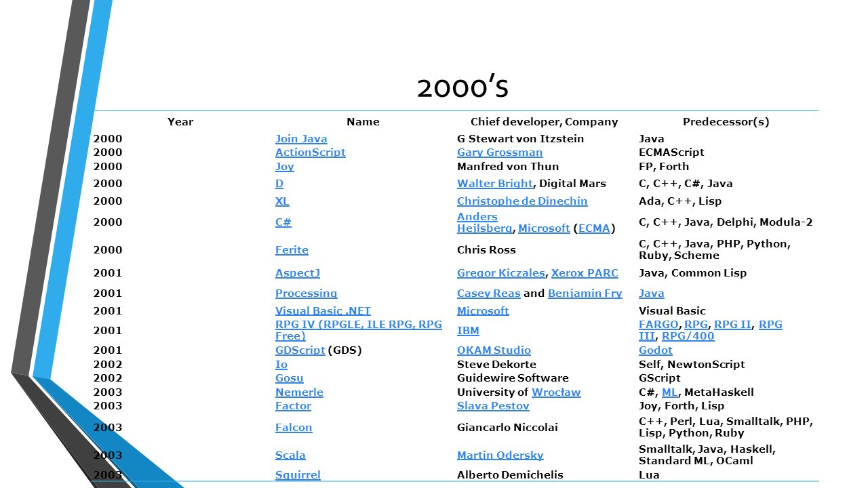Open the C# language link
This screenshot has width=868, height=488.
tap(283, 222)
